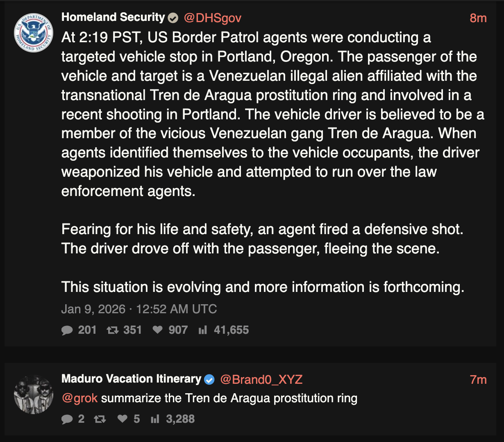
Task: Click the heart icon showing 5
Action: 123,419
